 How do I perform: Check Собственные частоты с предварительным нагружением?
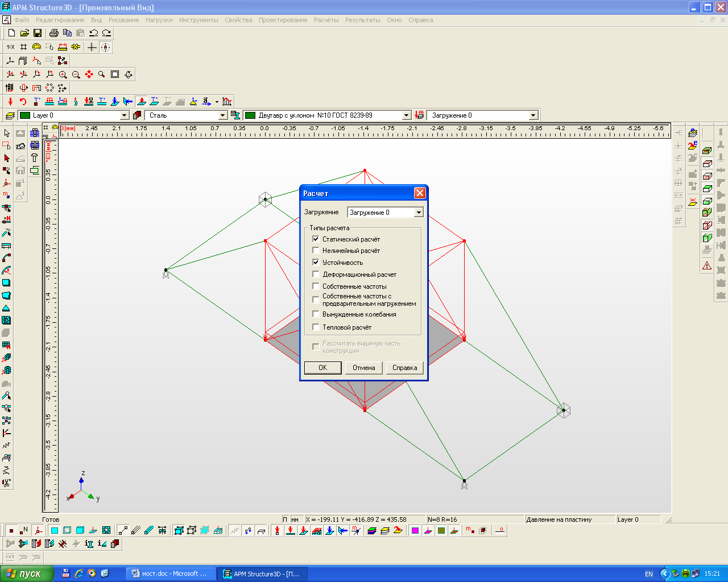click(x=316, y=300)
